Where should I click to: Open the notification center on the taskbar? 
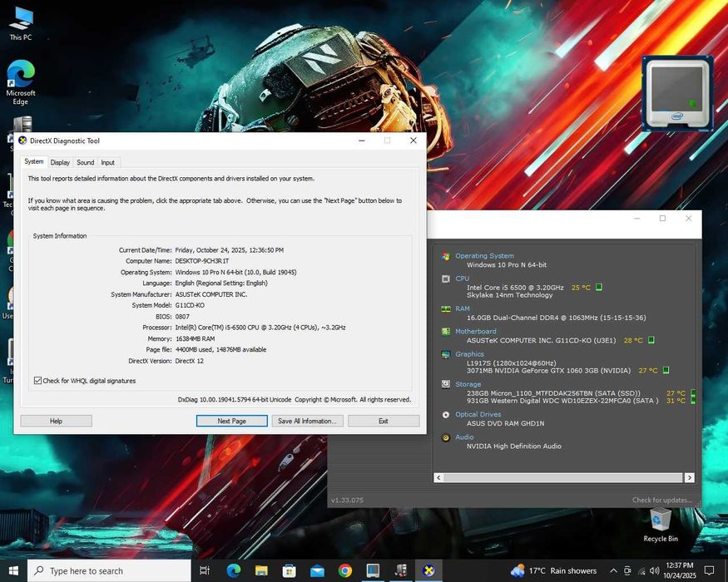709,570
